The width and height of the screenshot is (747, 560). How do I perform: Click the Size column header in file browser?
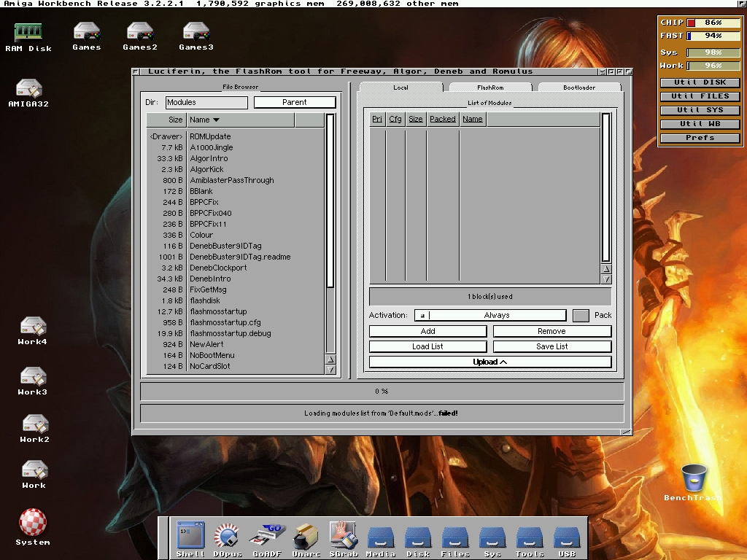[166, 120]
